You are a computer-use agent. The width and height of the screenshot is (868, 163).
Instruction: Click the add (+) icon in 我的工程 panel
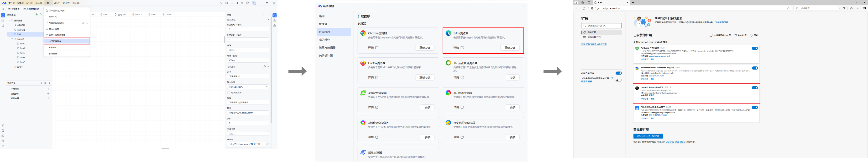click(x=37, y=15)
